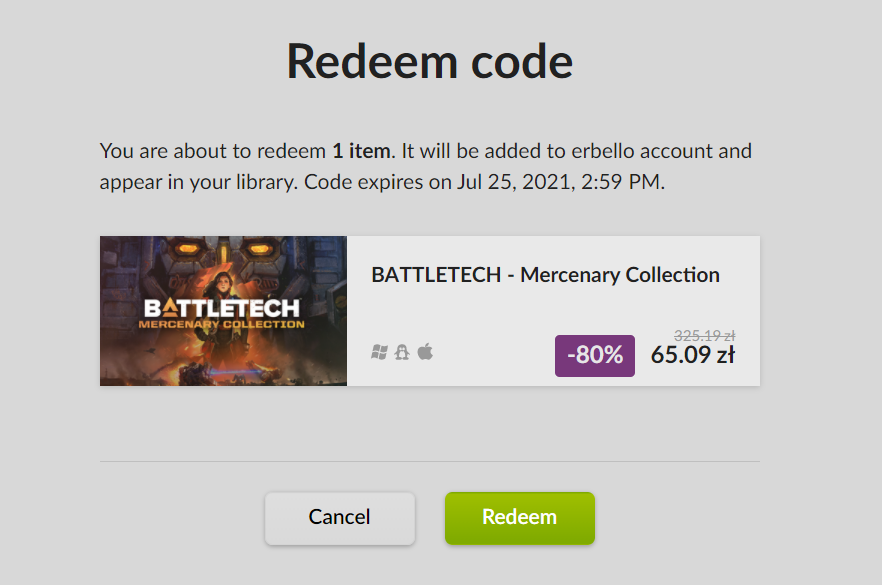This screenshot has height=585, width=882.
Task: Click the purple -80% discount badge
Action: click(x=595, y=356)
